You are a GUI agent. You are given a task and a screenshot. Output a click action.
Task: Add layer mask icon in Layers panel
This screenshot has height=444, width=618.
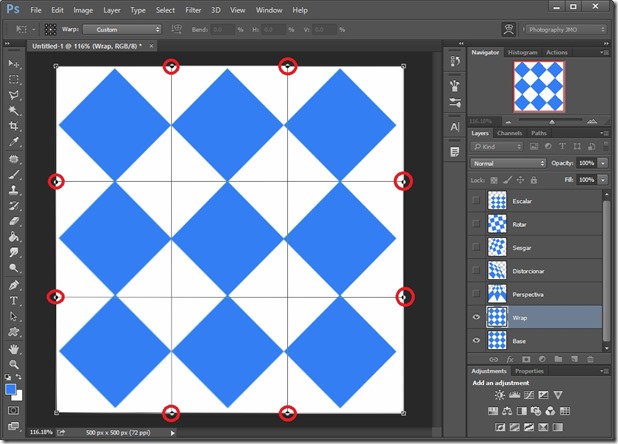[x=526, y=359]
